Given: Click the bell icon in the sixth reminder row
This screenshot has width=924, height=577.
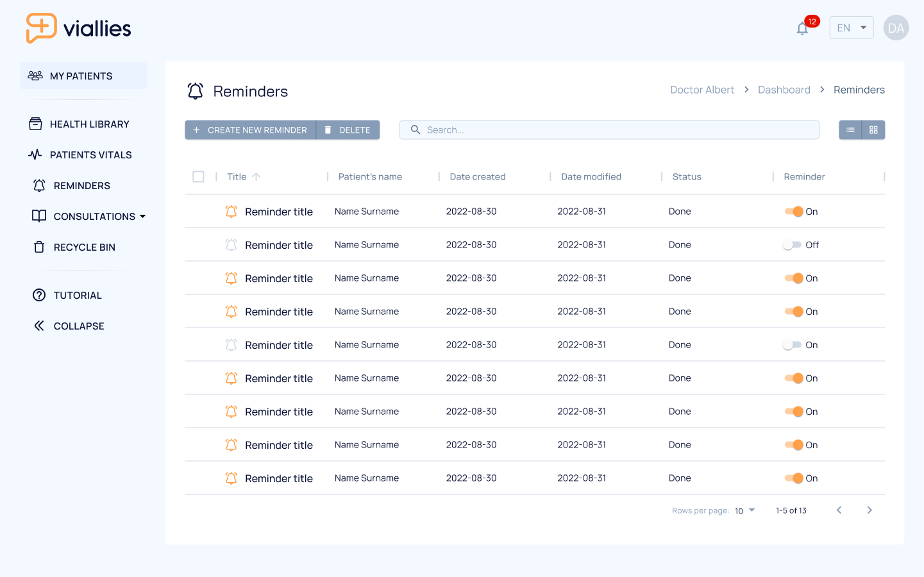Looking at the screenshot, I should pyautogui.click(x=231, y=378).
